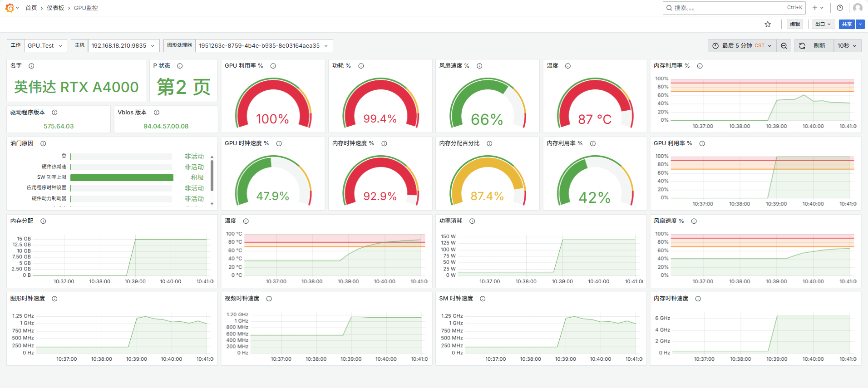Click the user profile avatar
Viewport: 868px width, 388px height.
coord(858,8)
